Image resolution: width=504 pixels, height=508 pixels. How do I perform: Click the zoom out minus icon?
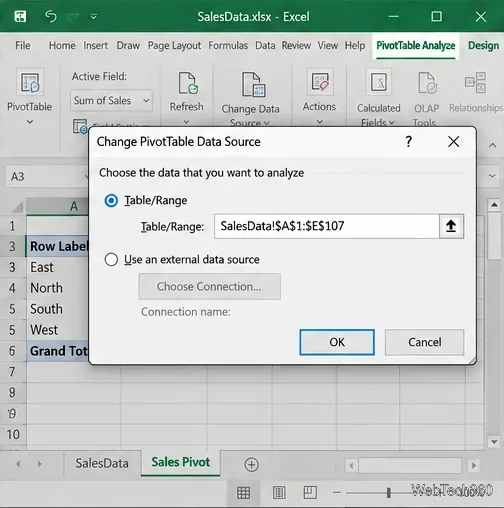tap(337, 492)
